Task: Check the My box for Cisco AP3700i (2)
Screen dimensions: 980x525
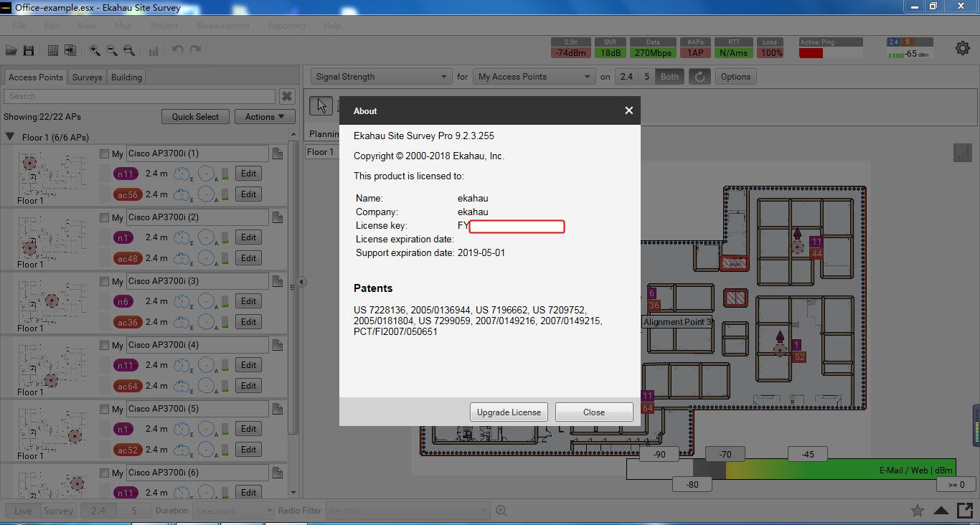Action: tap(105, 217)
